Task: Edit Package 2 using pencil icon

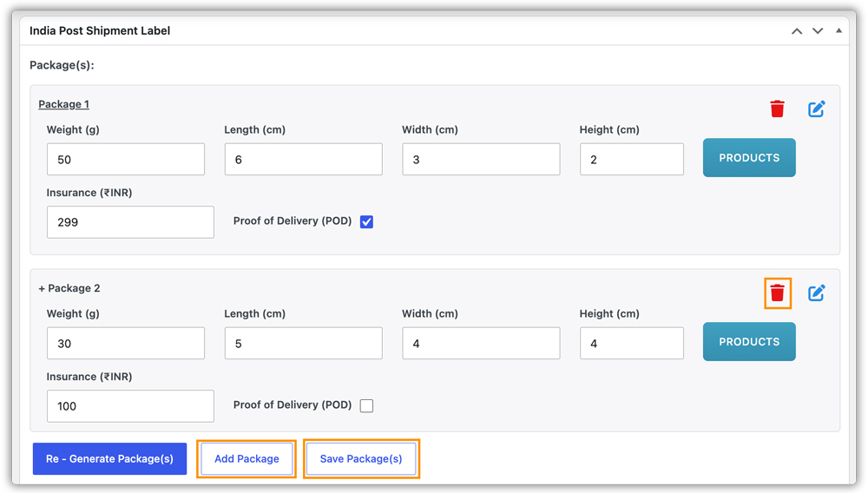Action: [817, 293]
